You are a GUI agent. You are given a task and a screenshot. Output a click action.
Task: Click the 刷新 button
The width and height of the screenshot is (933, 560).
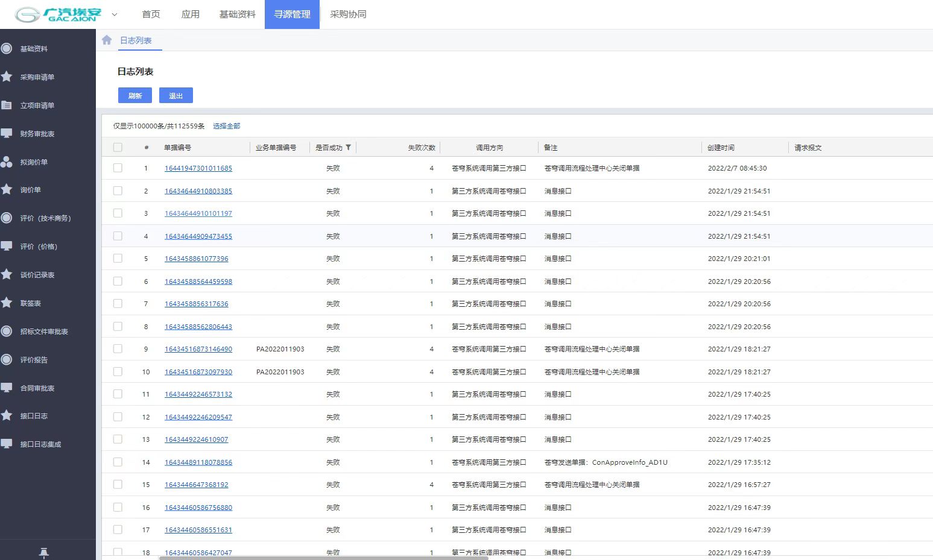click(135, 95)
